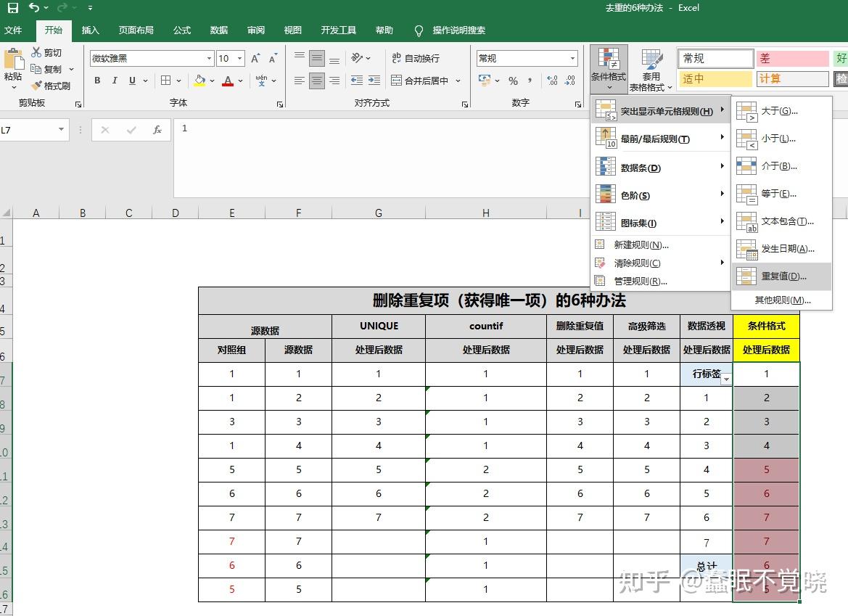Image resolution: width=848 pixels, height=616 pixels.
Task: Choose 管理规则(R)... menu item
Action: coord(660,282)
